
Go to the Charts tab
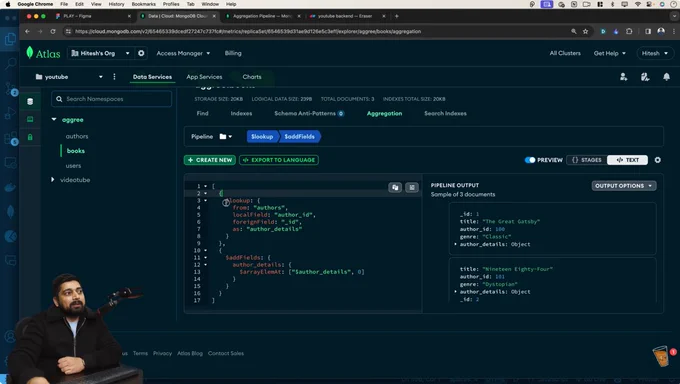coord(252,77)
